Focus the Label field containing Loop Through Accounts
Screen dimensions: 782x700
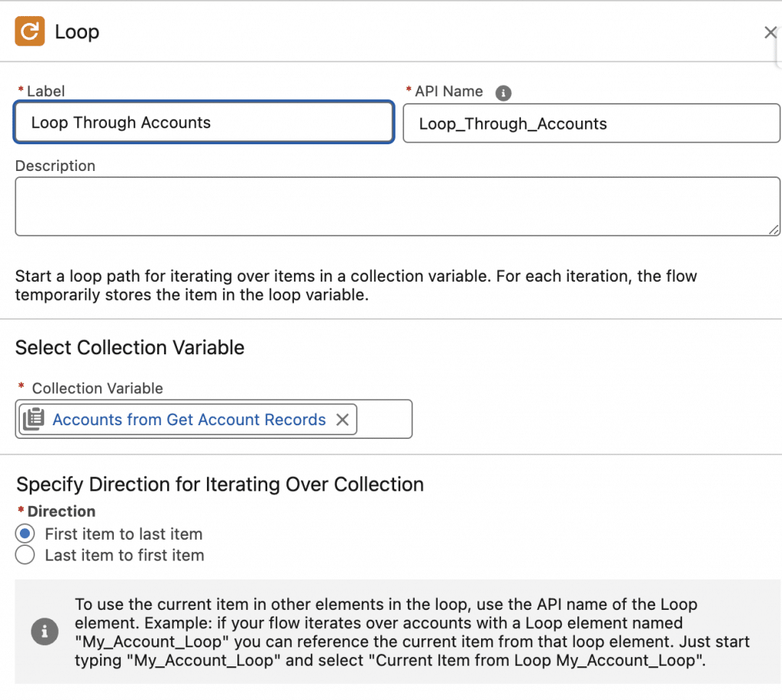point(203,123)
